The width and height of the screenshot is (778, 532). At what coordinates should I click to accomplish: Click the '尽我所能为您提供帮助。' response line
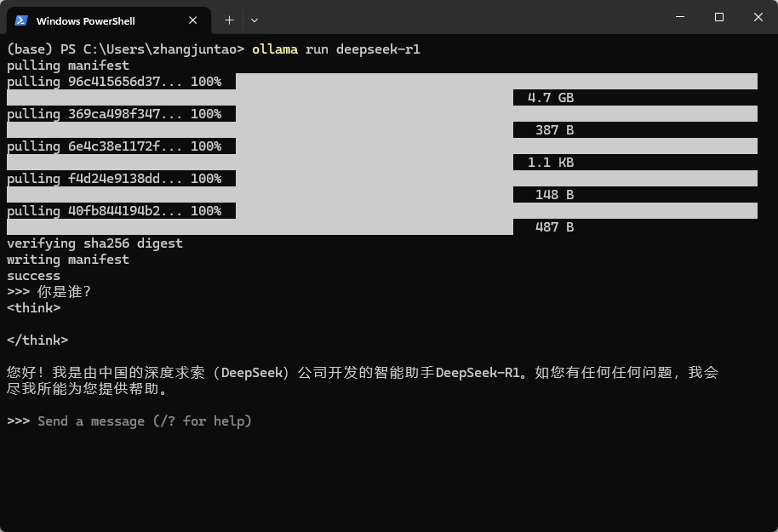88,389
